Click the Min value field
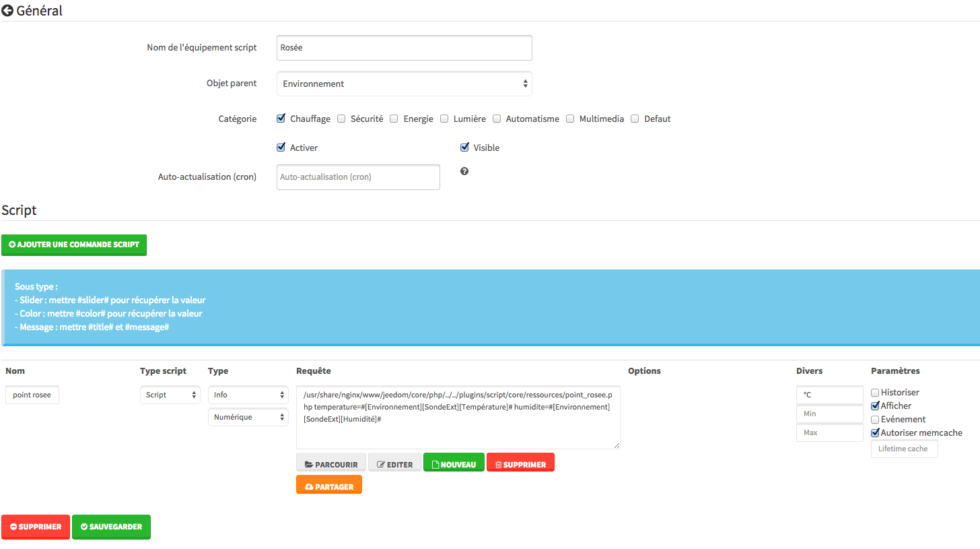The height and width of the screenshot is (549, 980). pyautogui.click(x=829, y=414)
